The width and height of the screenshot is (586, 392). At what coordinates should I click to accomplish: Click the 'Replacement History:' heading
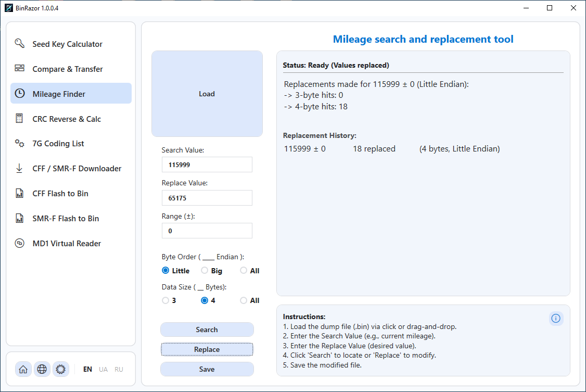(x=320, y=135)
